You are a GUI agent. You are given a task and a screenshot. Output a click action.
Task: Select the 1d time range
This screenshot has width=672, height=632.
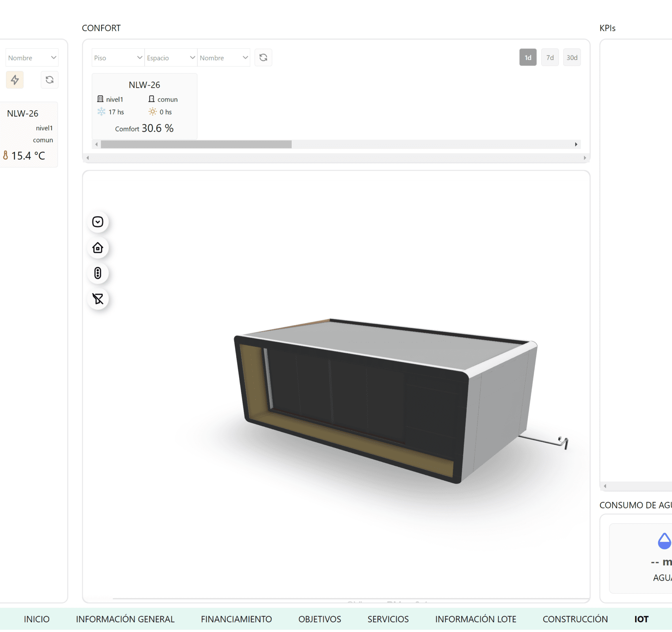[x=528, y=58]
